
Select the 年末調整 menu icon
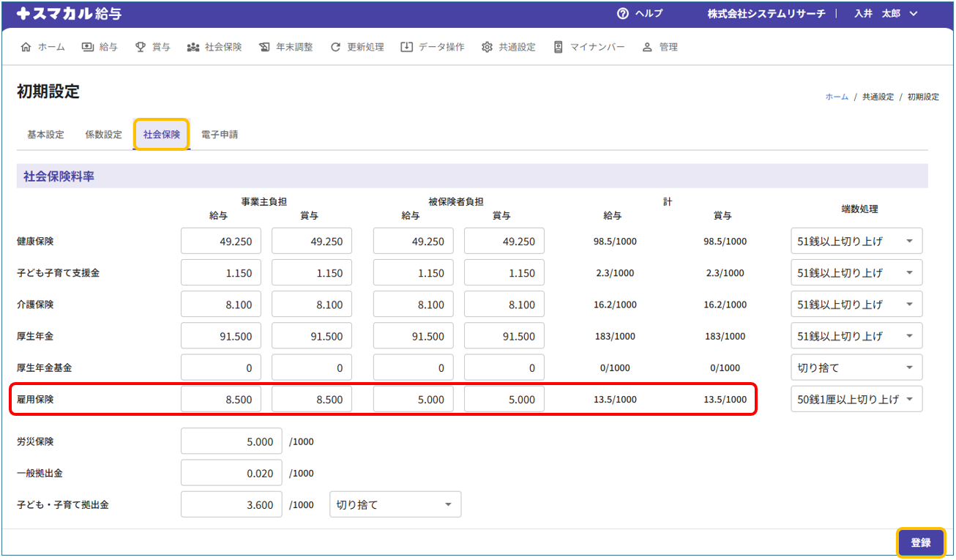pos(265,47)
